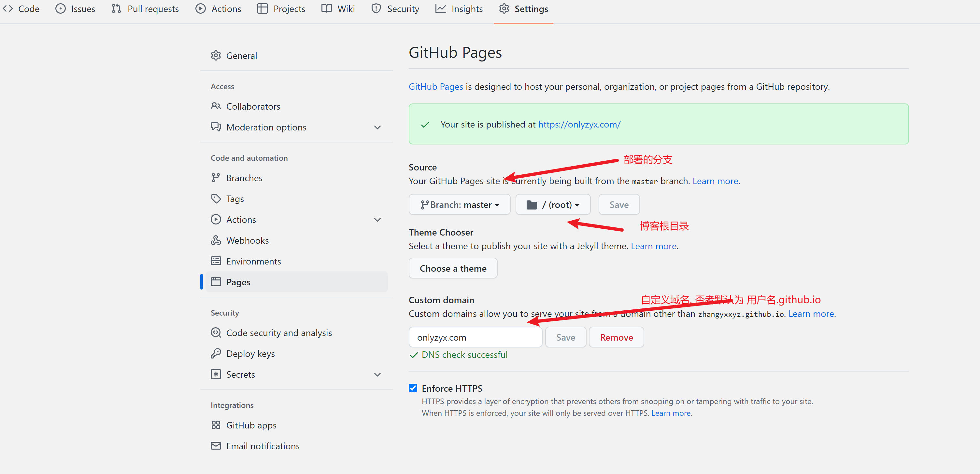This screenshot has height=474, width=980.
Task: Open the / (root) folder dropdown
Action: [553, 204]
